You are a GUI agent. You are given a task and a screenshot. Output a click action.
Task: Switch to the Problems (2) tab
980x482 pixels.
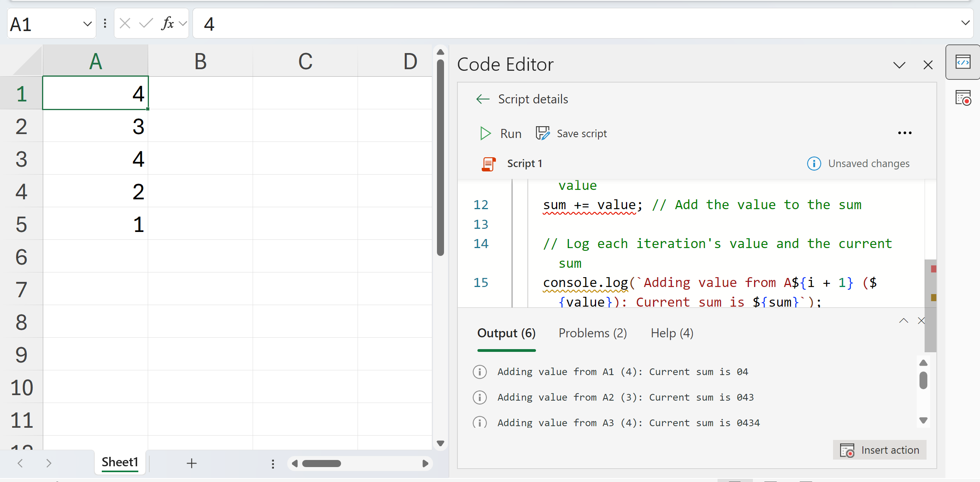(592, 333)
